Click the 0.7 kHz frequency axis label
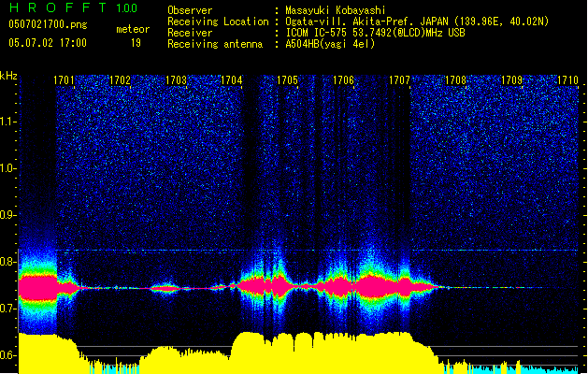The height and width of the screenshot is (374, 588). [x=7, y=309]
